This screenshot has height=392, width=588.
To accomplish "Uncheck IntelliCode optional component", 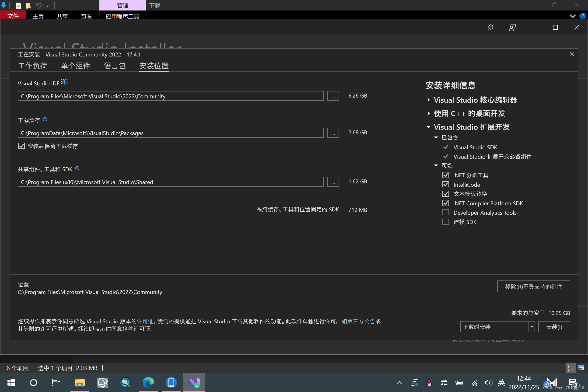I will (445, 185).
